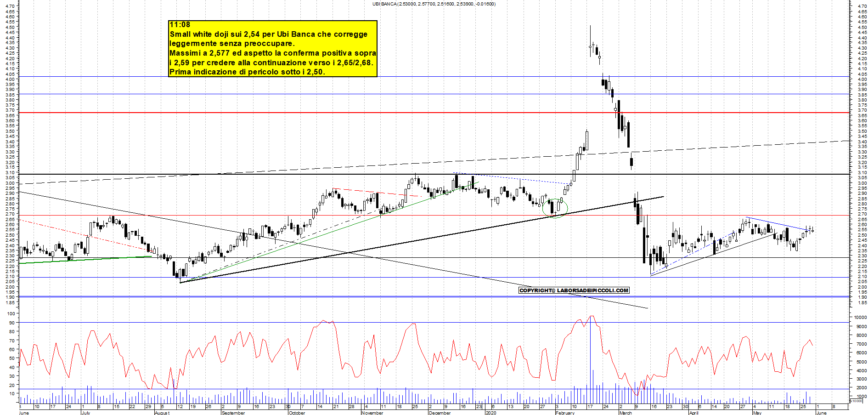Click the "100" oscillator scale value
Viewport: 868px width, 415px height.
(10, 313)
